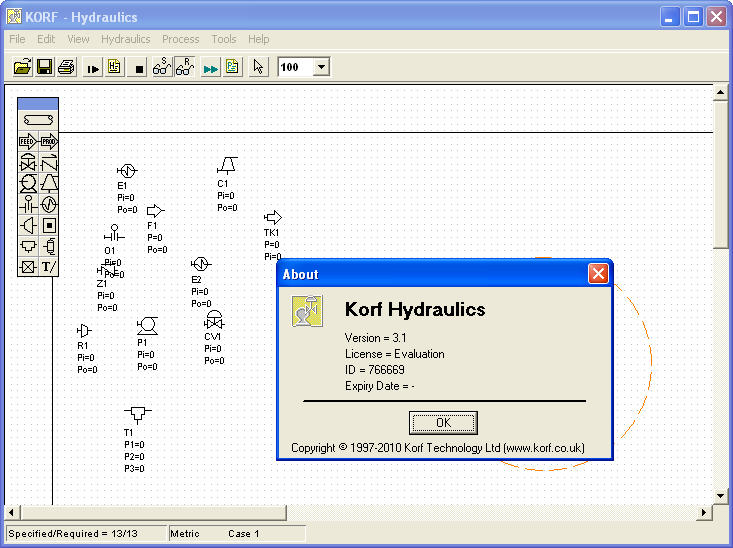733x548 pixels.
Task: Close the About dialog with the red X
Action: pos(598,274)
